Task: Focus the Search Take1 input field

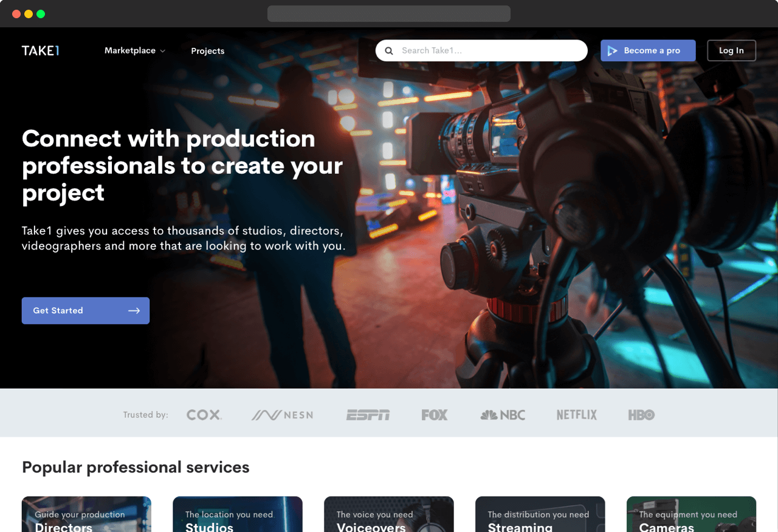Action: pyautogui.click(x=486, y=51)
